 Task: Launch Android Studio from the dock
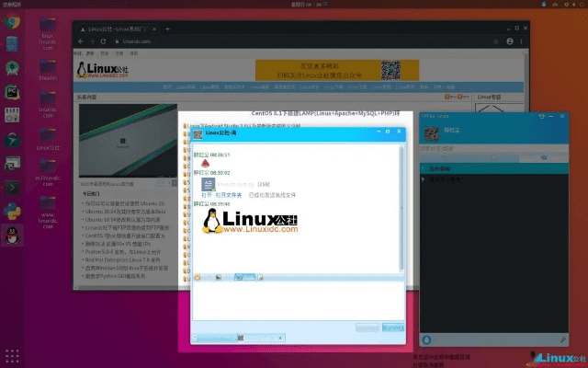pyautogui.click(x=12, y=68)
